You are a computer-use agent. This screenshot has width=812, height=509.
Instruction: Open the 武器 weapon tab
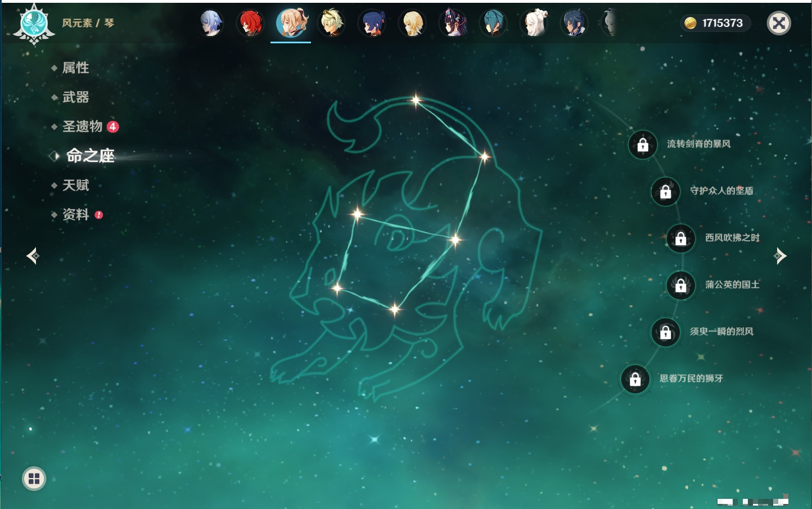[x=75, y=97]
